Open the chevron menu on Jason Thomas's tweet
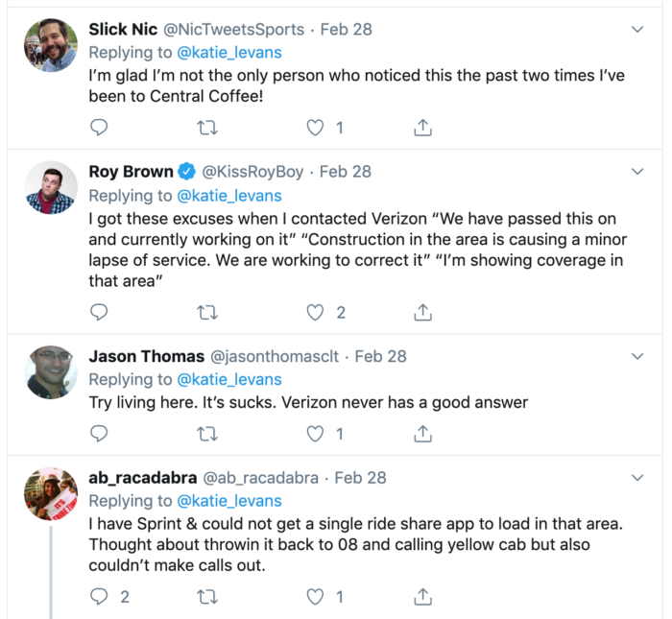The image size is (672, 619). (x=637, y=356)
